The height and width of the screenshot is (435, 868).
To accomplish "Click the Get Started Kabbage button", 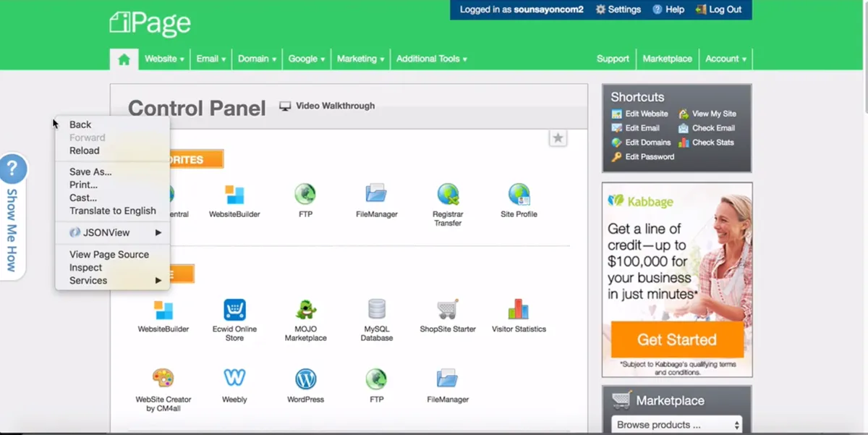I will 677,339.
